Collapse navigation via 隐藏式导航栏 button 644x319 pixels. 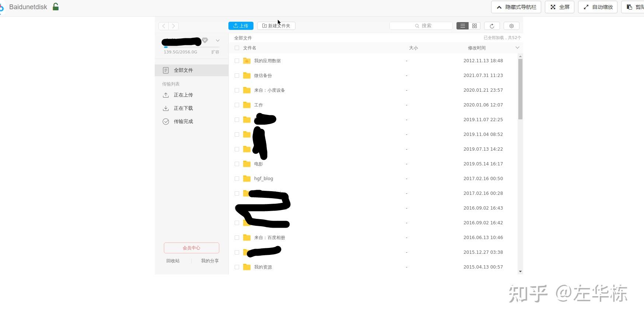516,7
